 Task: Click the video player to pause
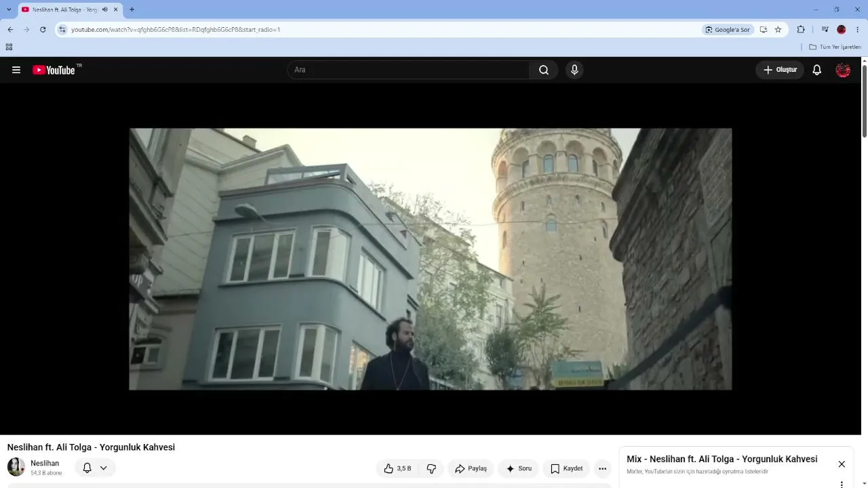point(431,259)
